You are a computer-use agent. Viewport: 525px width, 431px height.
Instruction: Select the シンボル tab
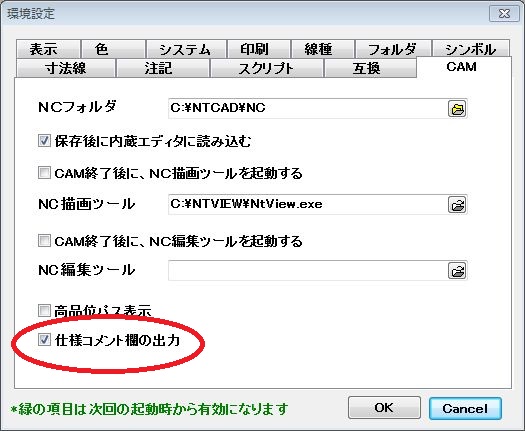coord(471,49)
